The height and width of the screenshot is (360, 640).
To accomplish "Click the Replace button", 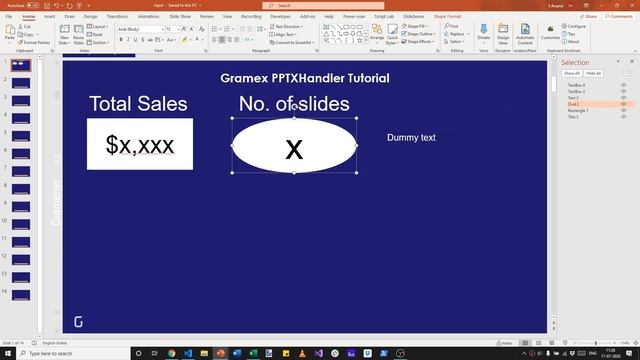I will click(454, 34).
